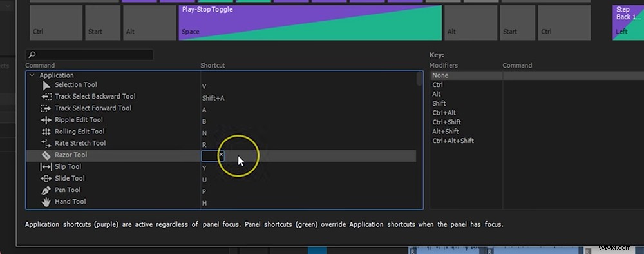Click the right Start key on keyboard layout
This screenshot has height=254, width=644.
pos(518,23)
